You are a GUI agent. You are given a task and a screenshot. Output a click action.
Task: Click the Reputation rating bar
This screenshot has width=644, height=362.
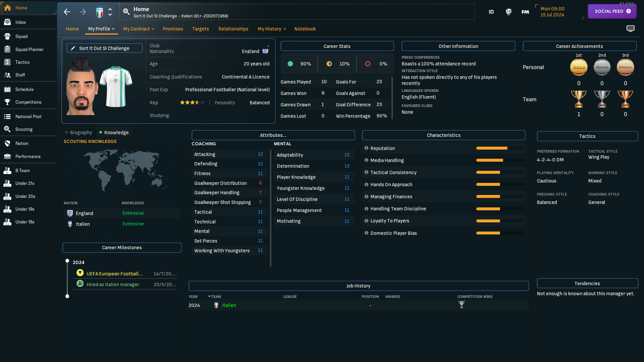tap(500, 148)
